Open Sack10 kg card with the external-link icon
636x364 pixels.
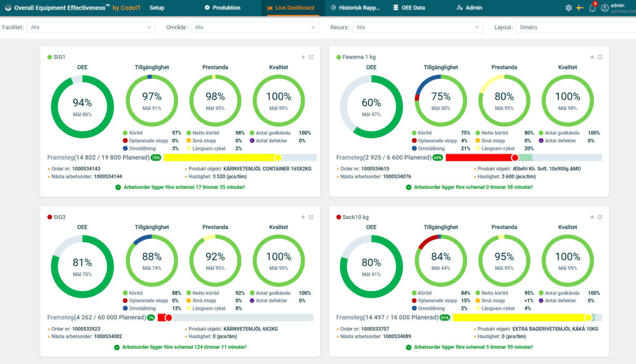click(599, 217)
